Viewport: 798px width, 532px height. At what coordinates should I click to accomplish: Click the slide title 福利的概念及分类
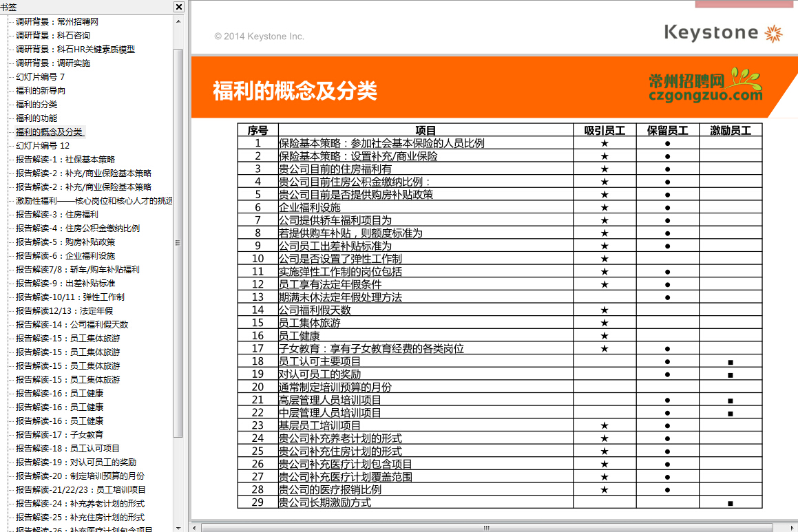[x=295, y=91]
